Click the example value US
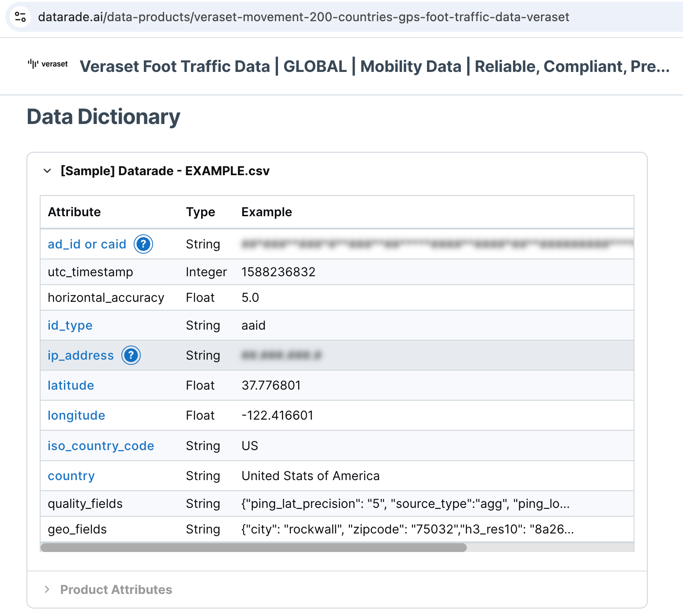 coord(250,446)
